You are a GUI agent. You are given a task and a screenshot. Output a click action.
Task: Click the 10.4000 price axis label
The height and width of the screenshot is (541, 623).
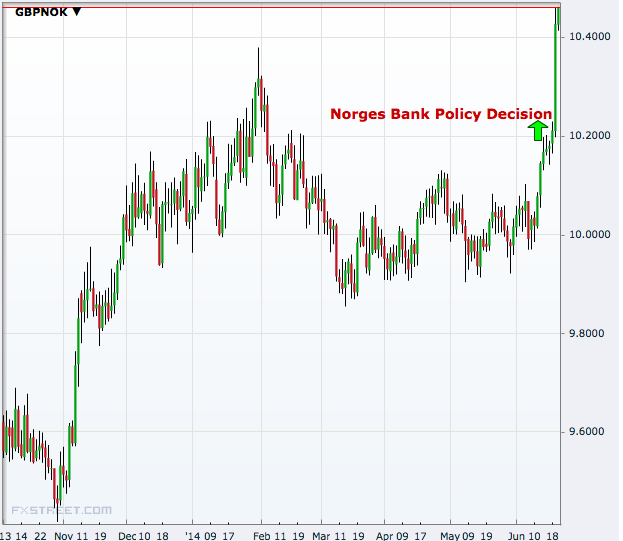tap(590, 37)
